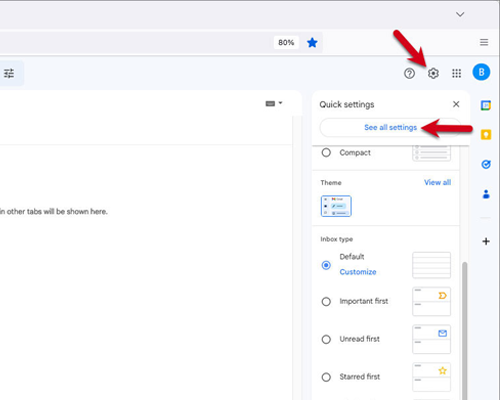This screenshot has height=400, width=500.
Task: Select Unread first inbox type
Action: 326,339
